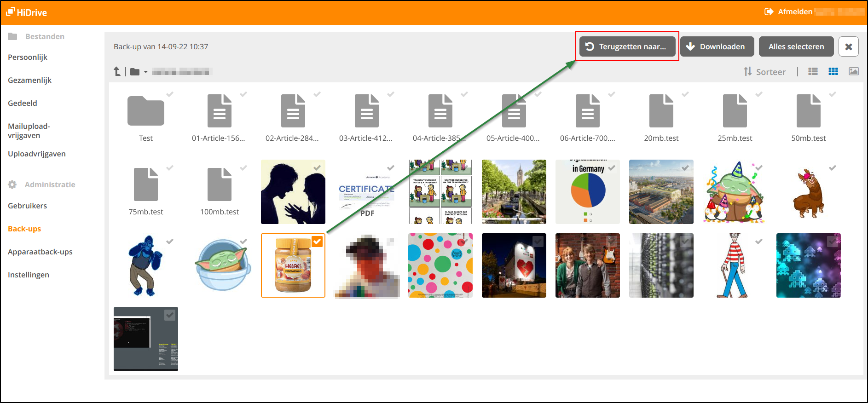Open Persoonlijk in the sidebar

(x=28, y=57)
